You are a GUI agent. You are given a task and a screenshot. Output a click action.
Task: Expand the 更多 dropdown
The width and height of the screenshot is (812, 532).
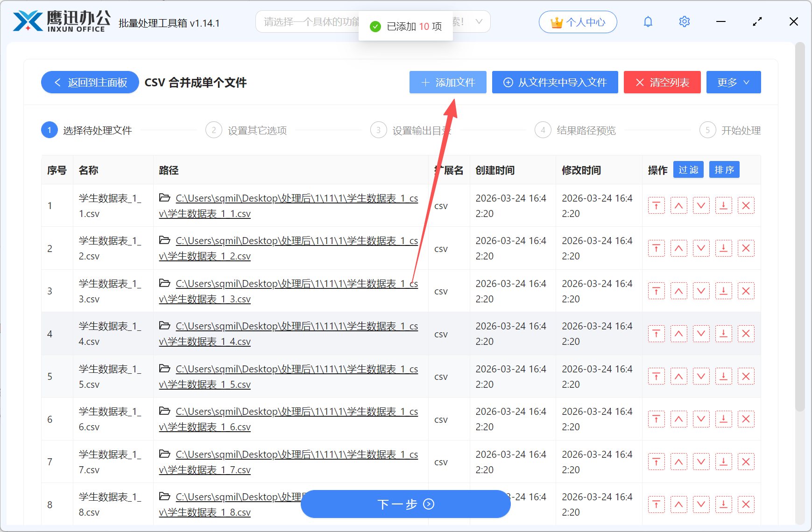(733, 82)
